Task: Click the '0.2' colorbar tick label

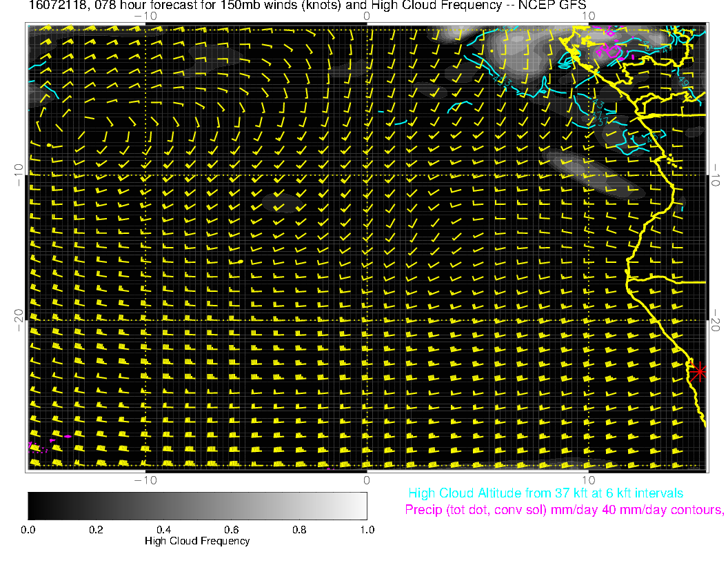Action: pyautogui.click(x=96, y=530)
